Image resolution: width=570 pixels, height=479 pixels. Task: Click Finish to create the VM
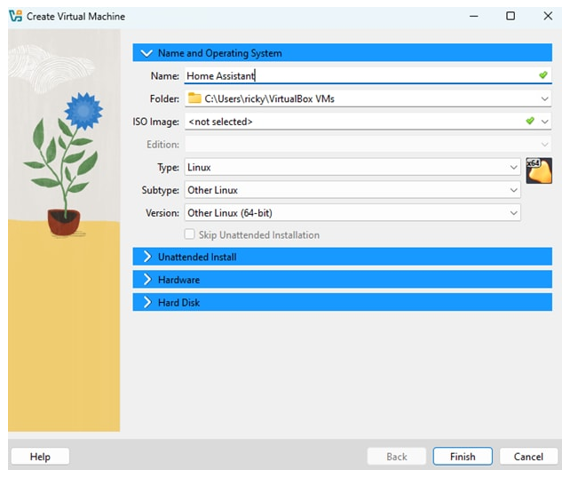pyautogui.click(x=463, y=456)
